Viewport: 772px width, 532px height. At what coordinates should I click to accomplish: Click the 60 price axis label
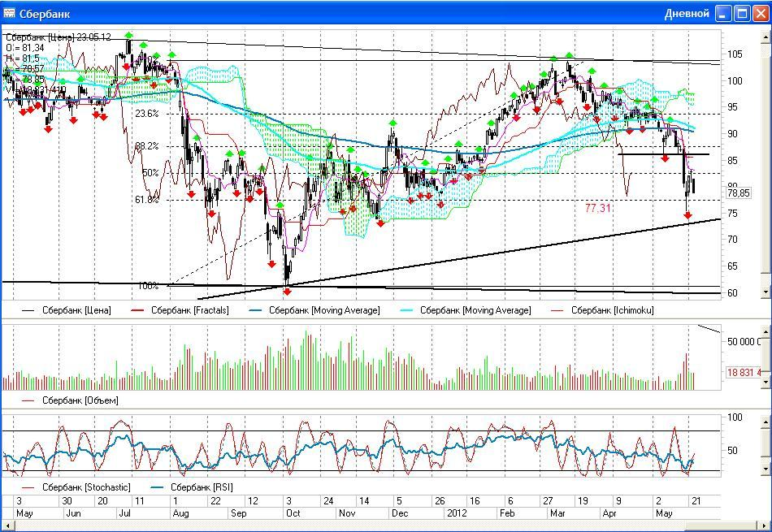pos(733,293)
